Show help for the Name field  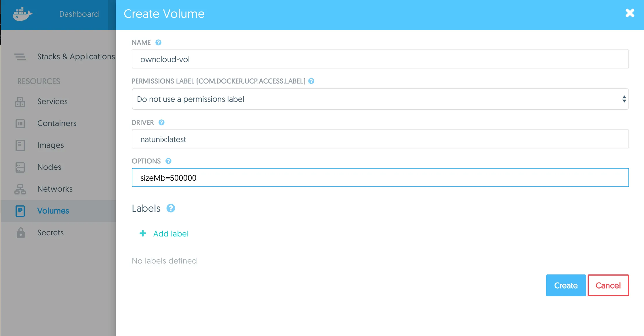pos(158,42)
